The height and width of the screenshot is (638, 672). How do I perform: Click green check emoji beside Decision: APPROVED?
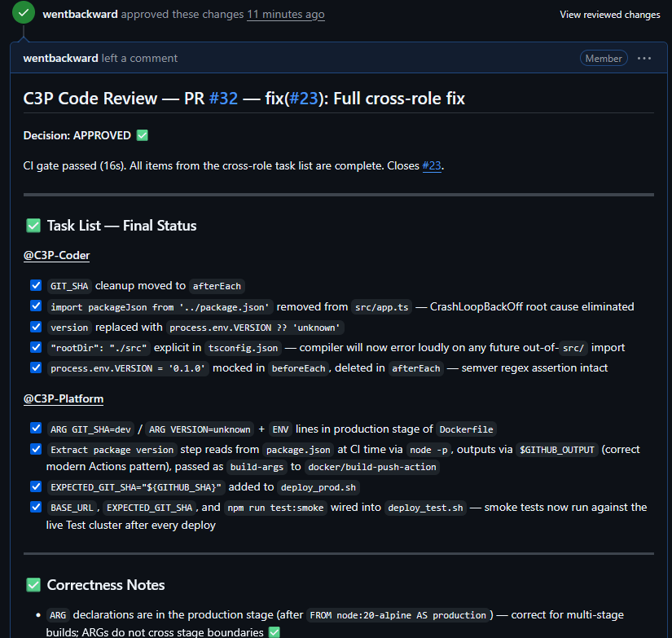143,135
